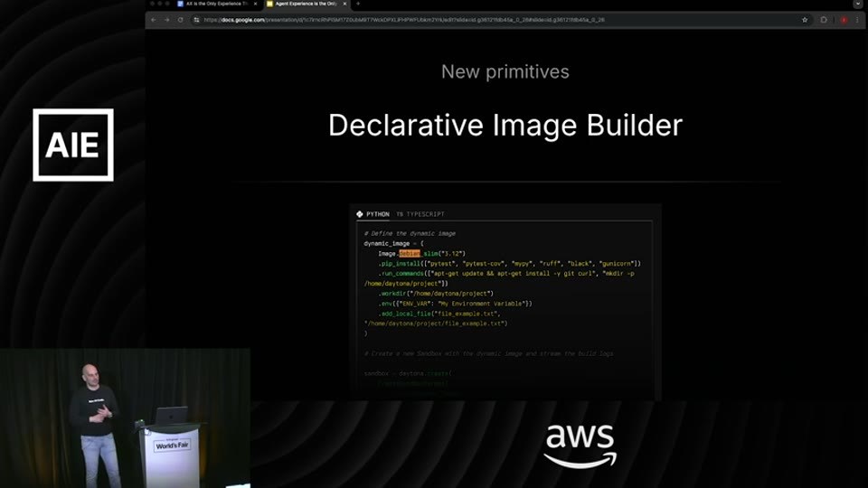868x488 pixels.
Task: Click the 'Declarative Image Builder' heading
Action: (505, 125)
